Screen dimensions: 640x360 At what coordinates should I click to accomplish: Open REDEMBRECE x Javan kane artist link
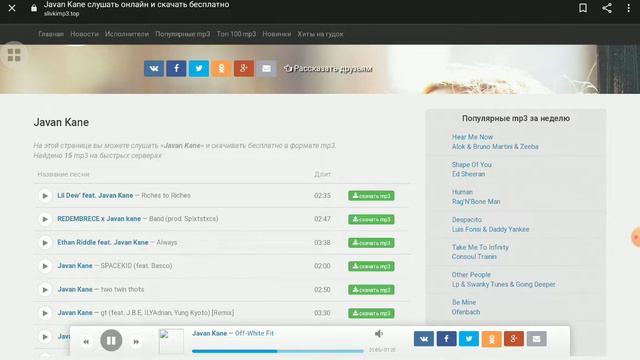pos(99,219)
